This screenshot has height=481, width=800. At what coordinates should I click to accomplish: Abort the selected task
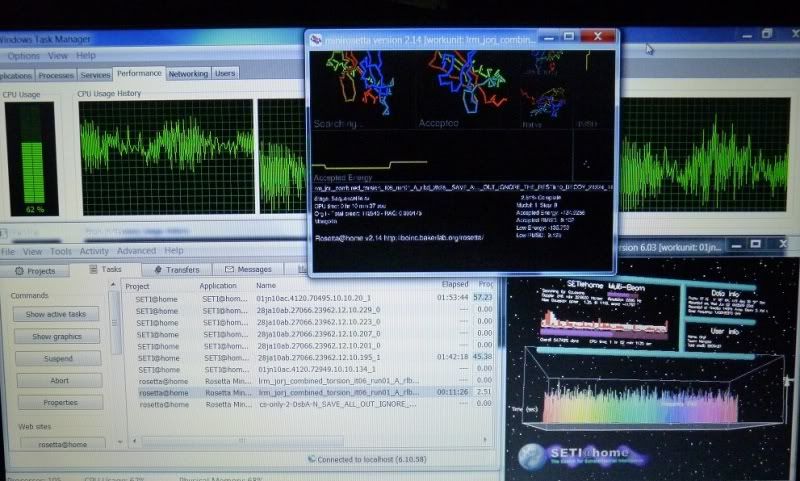58,380
